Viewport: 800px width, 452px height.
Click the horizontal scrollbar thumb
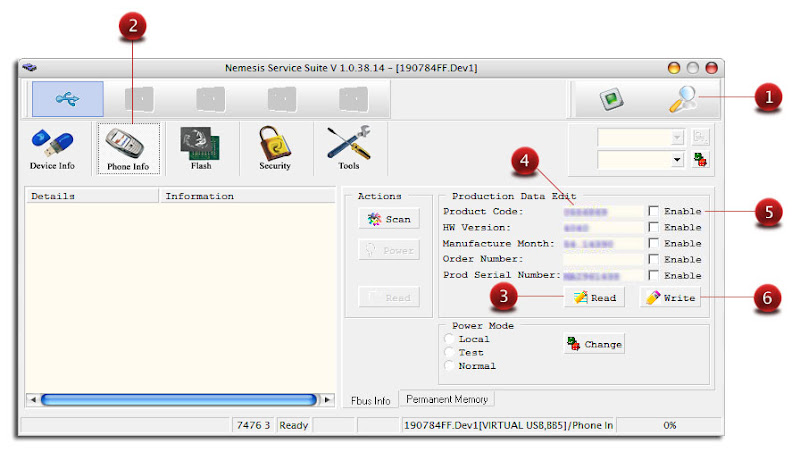point(179,399)
